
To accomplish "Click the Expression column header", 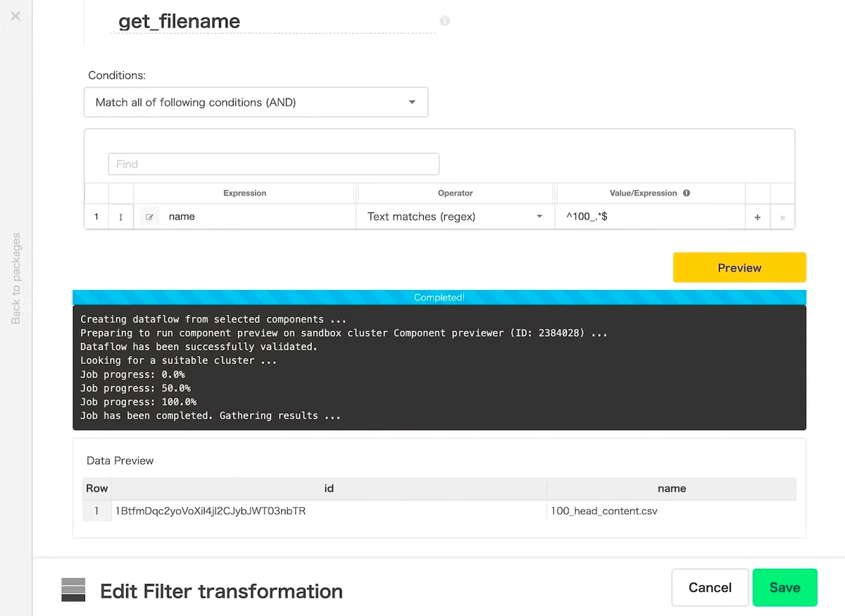I will [244, 193].
